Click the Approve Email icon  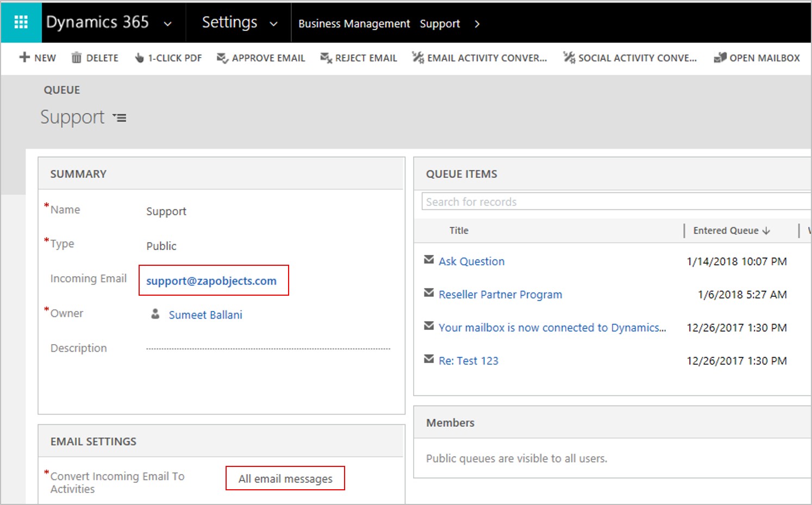222,58
